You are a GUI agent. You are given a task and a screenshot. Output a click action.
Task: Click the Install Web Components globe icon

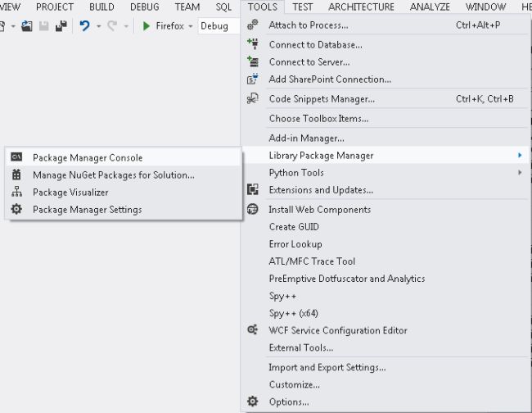[x=253, y=209]
